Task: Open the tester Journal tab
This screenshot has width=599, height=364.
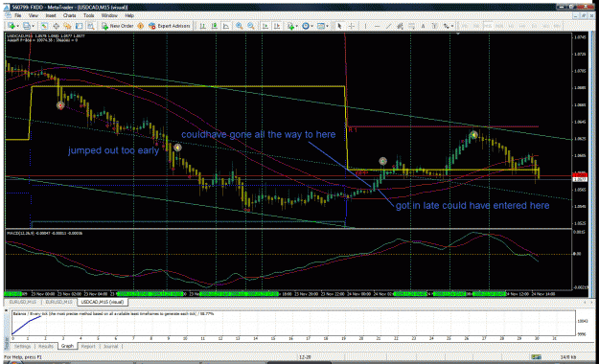Action: pos(110,347)
